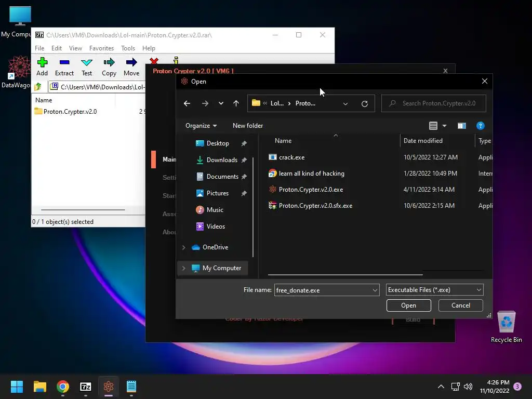Click the Test icon in 7-Zip toolbar
The width and height of the screenshot is (532, 399).
(x=87, y=62)
